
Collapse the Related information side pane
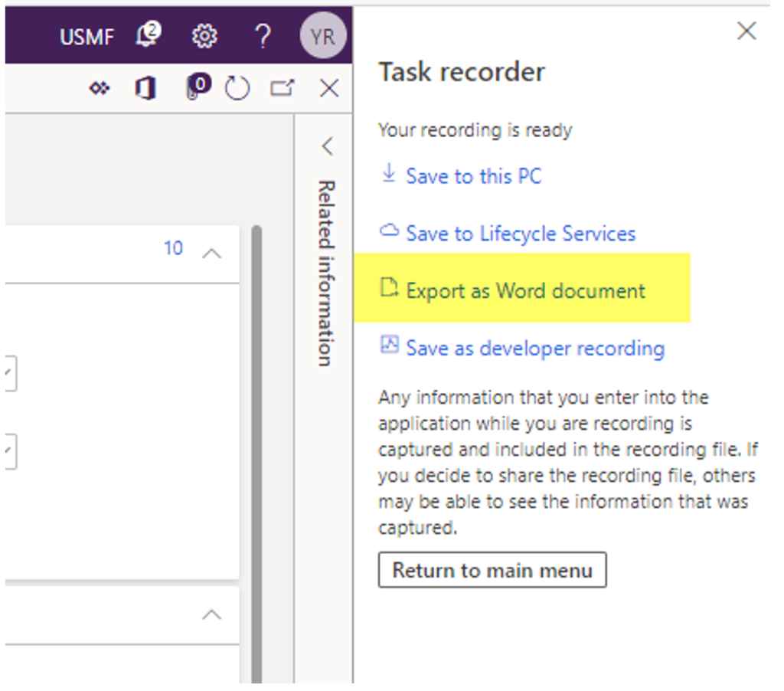point(328,146)
